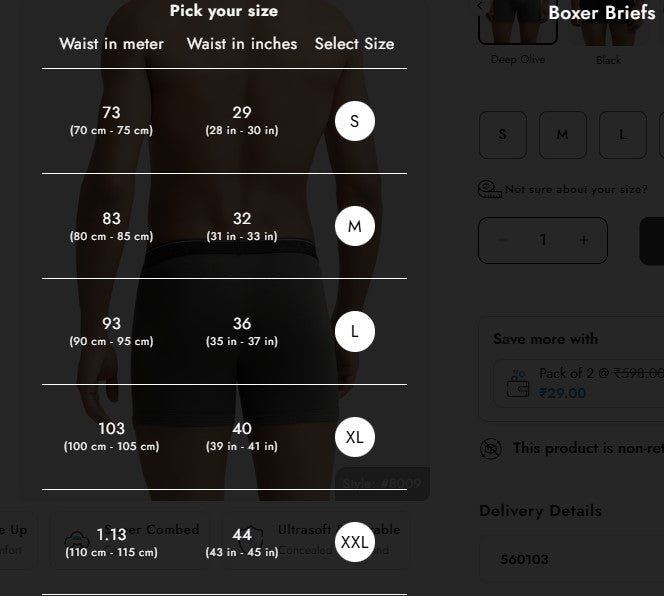The height and width of the screenshot is (596, 664).
Task: Pick size L from the chart
Action: click(354, 332)
